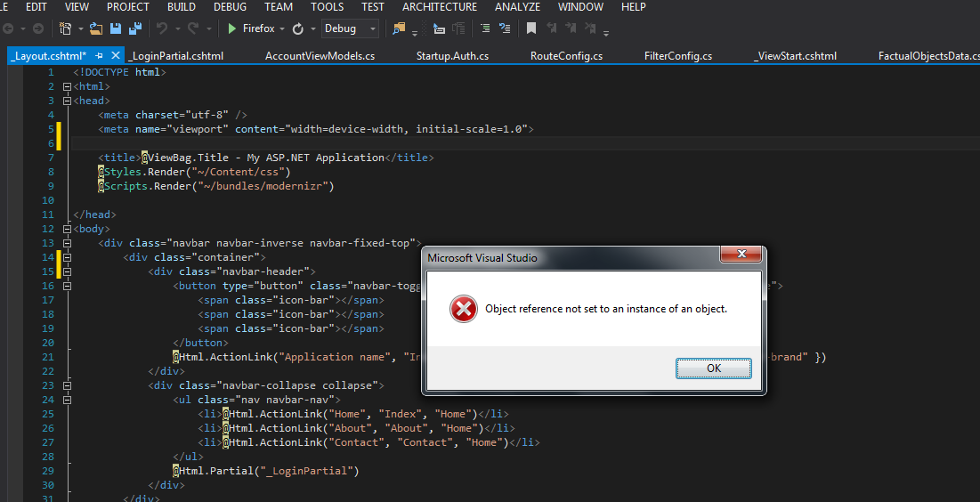
Task: Click the "Object reference not set" message text
Action: coord(606,309)
